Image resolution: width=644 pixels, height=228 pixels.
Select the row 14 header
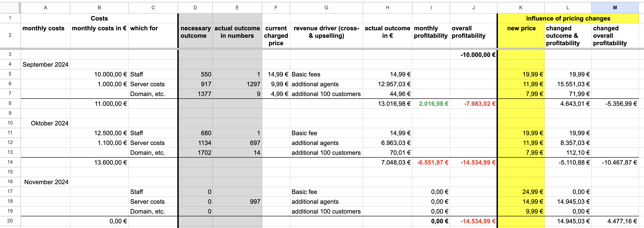click(10, 162)
